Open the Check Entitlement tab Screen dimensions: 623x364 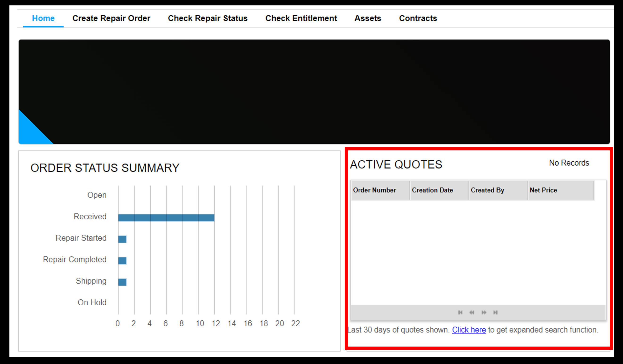pyautogui.click(x=301, y=18)
